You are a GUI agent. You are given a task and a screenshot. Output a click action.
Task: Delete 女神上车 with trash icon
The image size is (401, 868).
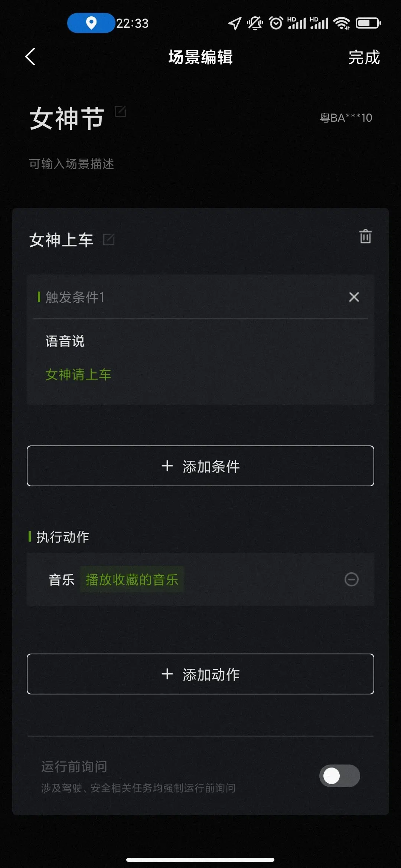(365, 237)
